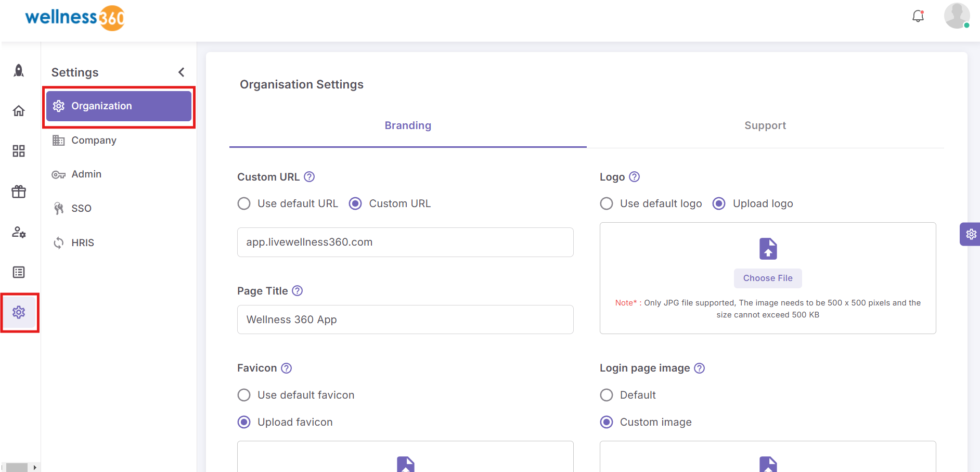Select Use default URL option

coord(244,203)
